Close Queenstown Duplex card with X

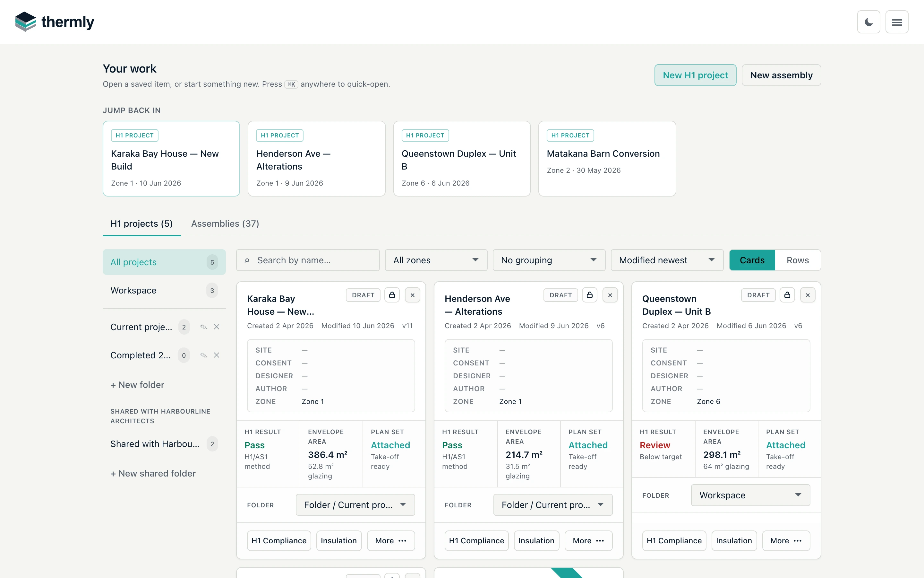[808, 295]
